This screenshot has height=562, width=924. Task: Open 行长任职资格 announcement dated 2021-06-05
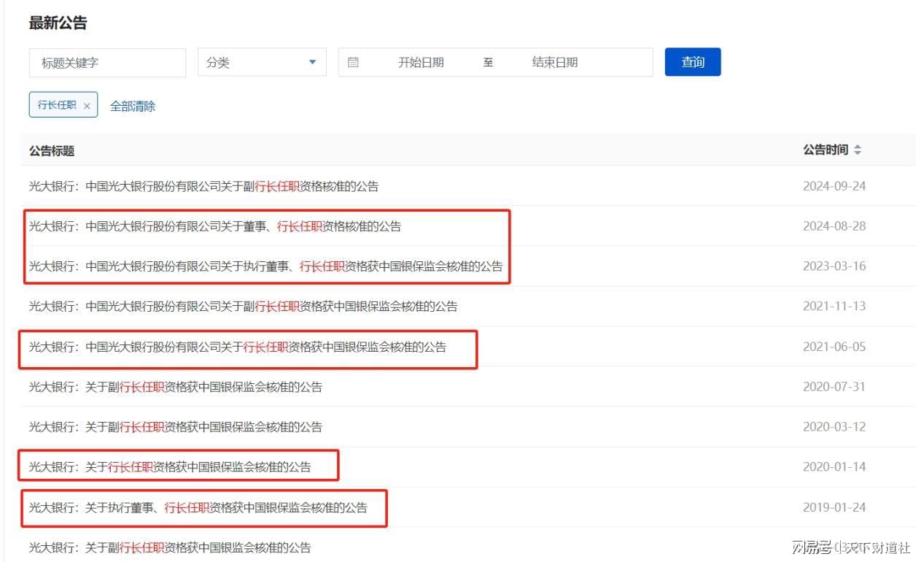pos(237,347)
